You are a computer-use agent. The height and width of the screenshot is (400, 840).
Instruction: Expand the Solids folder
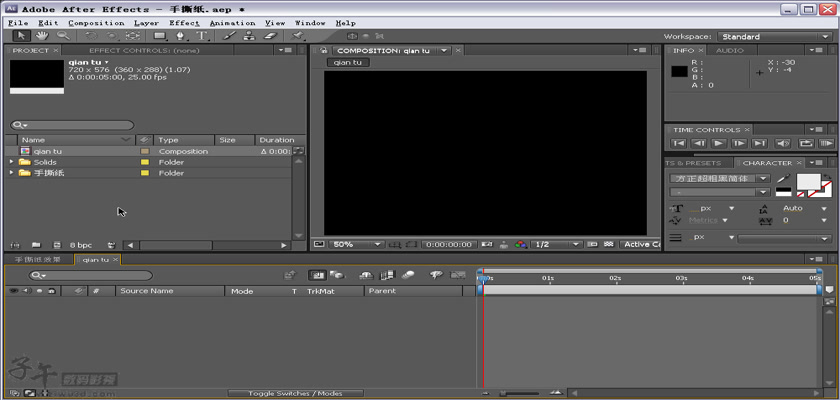pos(11,162)
